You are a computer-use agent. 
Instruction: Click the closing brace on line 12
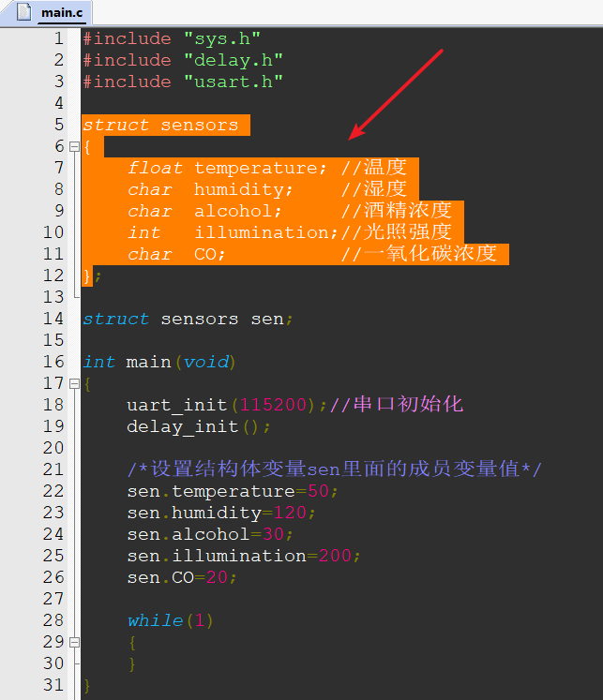pyautogui.click(x=87, y=276)
